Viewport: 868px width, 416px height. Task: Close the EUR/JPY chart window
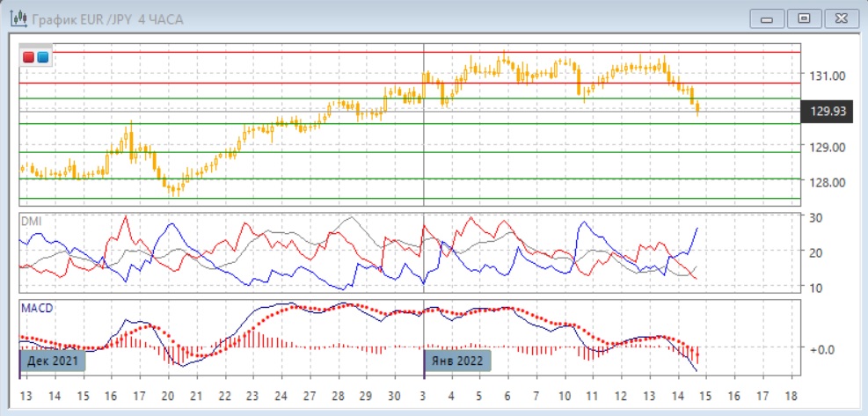[838, 18]
